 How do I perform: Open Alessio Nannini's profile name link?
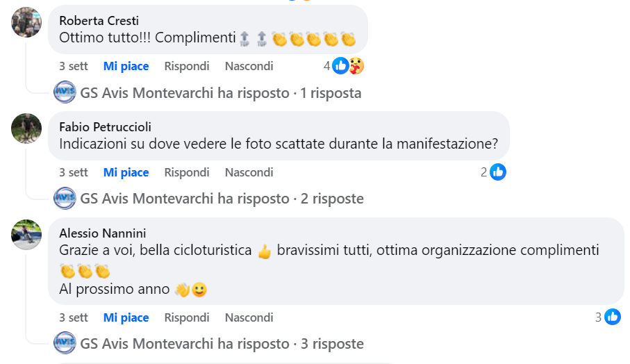point(103,233)
